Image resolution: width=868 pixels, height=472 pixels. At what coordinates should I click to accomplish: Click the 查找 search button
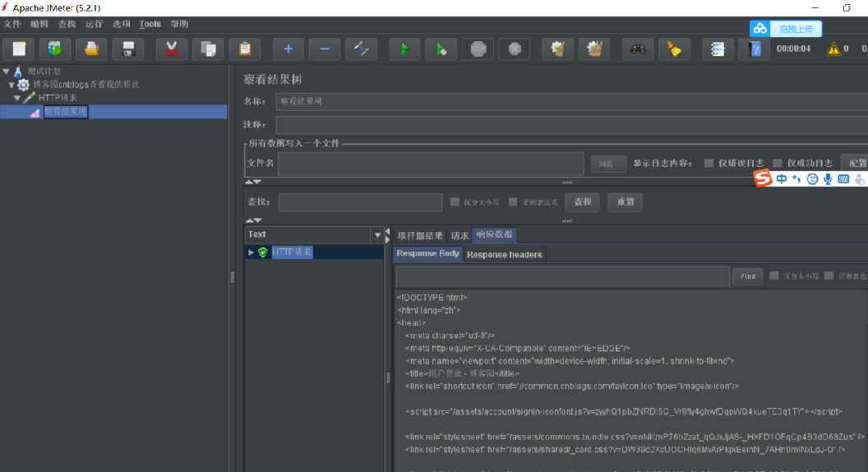click(x=582, y=202)
